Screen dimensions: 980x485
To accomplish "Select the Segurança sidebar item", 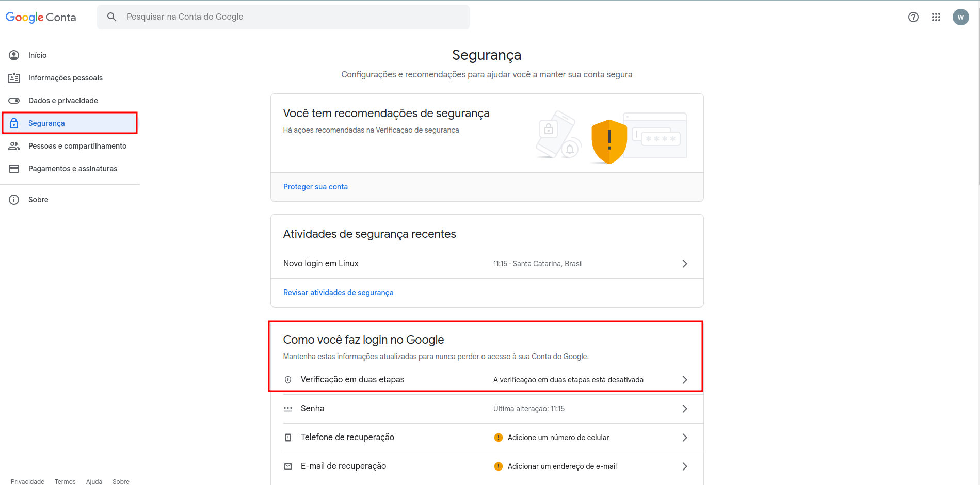I will 46,123.
